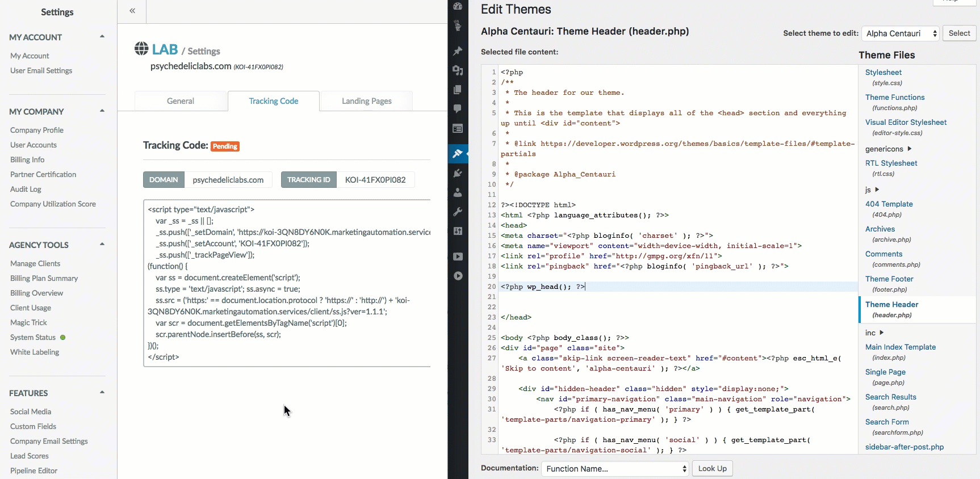Open the Users person icon

(x=458, y=192)
